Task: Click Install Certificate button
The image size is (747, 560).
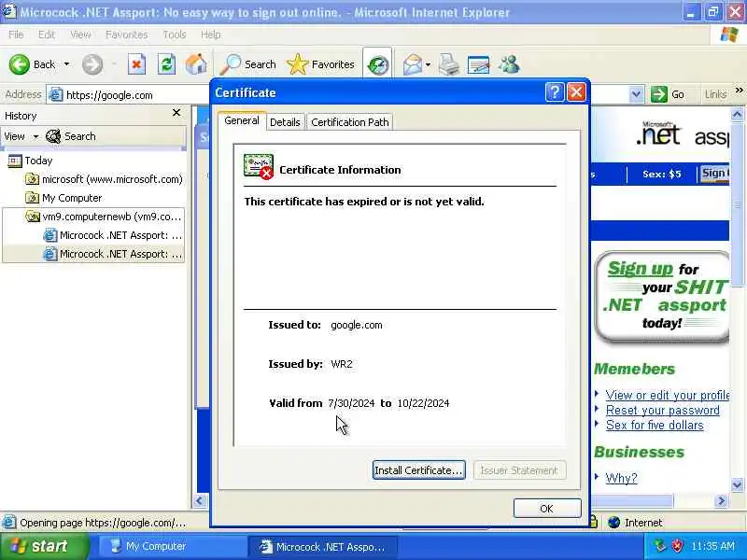Action: pyautogui.click(x=418, y=470)
